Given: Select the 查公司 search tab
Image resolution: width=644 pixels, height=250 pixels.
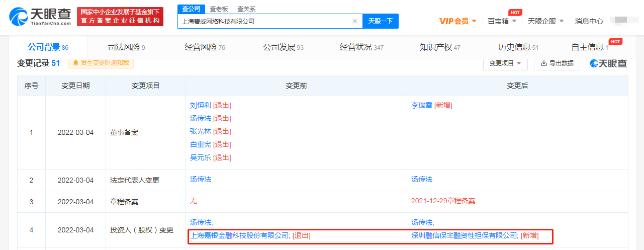Looking at the screenshot, I should point(191,9).
